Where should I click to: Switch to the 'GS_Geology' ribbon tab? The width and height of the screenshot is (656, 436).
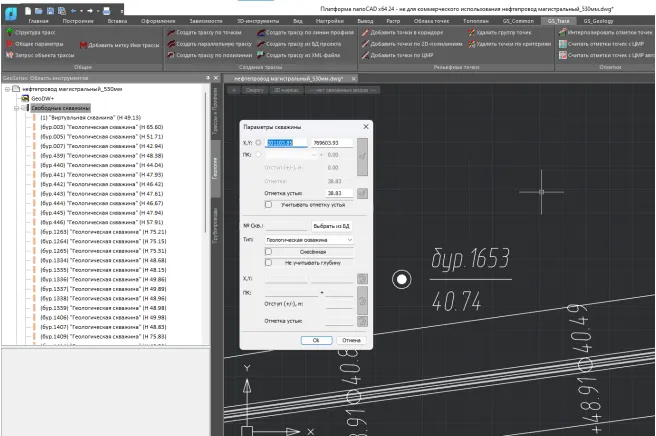(x=597, y=20)
